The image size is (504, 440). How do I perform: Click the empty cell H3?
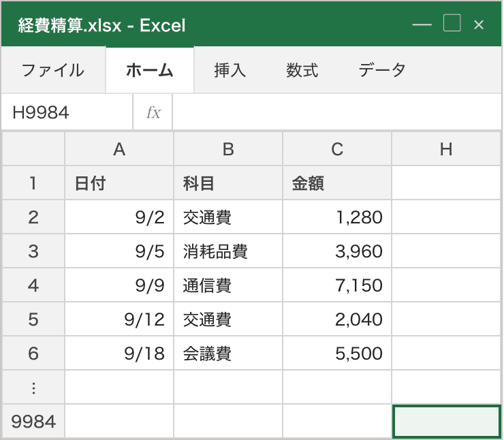pyautogui.click(x=446, y=251)
